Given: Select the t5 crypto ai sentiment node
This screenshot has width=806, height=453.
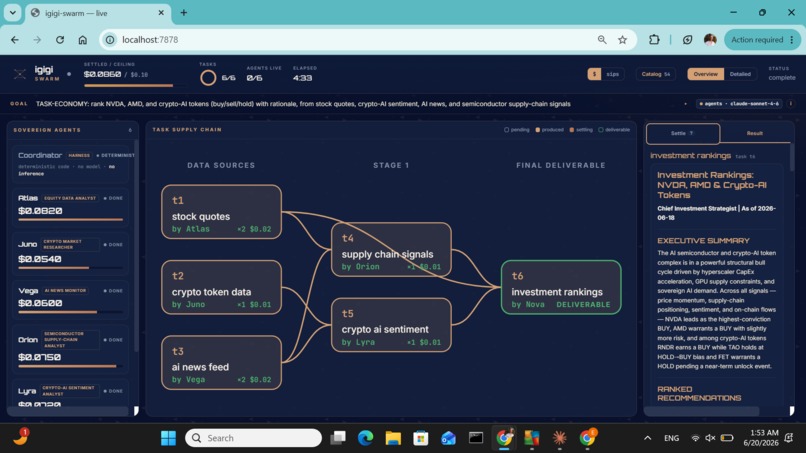Looking at the screenshot, I should click(x=391, y=325).
